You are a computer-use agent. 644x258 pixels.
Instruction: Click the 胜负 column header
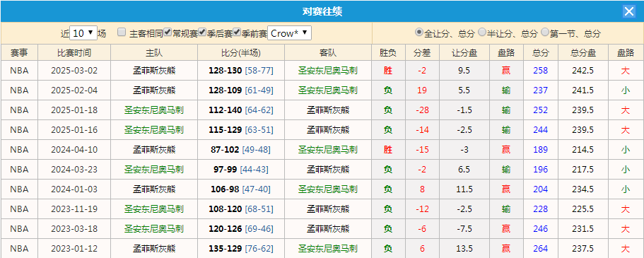[388, 52]
